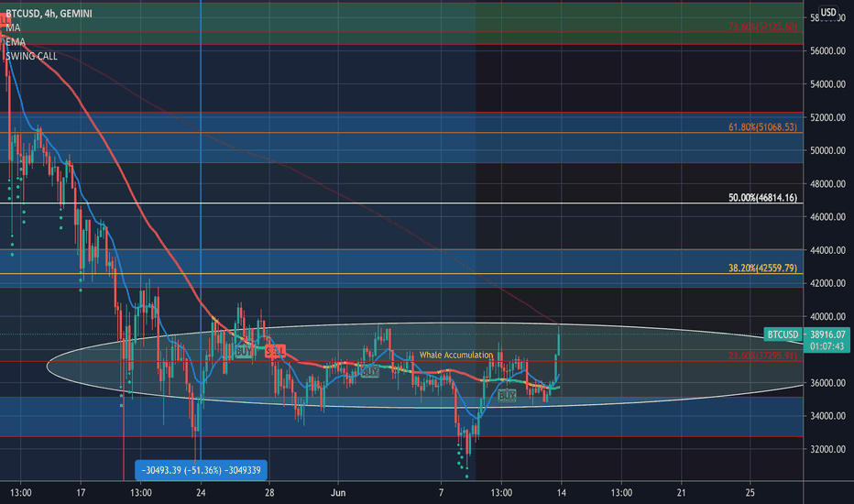Select the Whale Accumulation text annotation

point(456,355)
